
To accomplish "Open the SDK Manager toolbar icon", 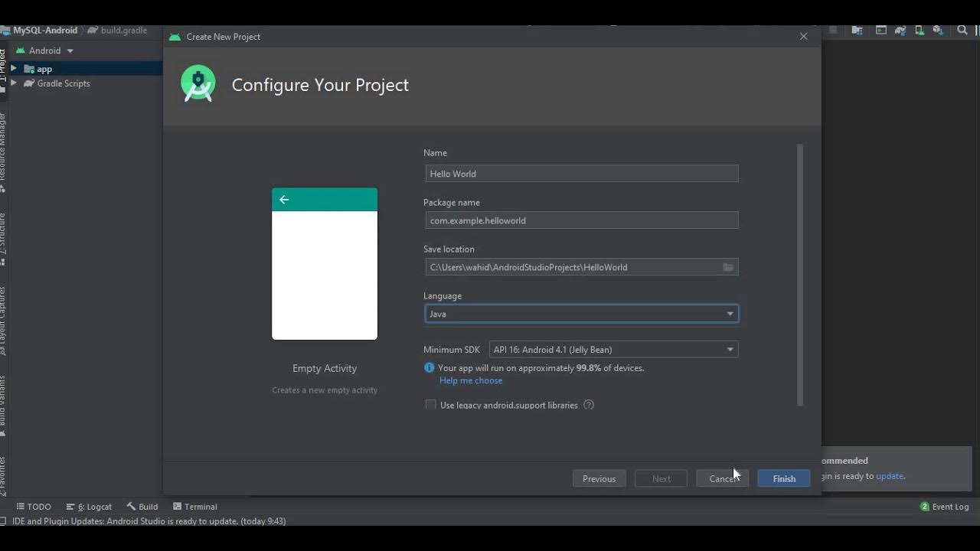I will click(x=938, y=31).
